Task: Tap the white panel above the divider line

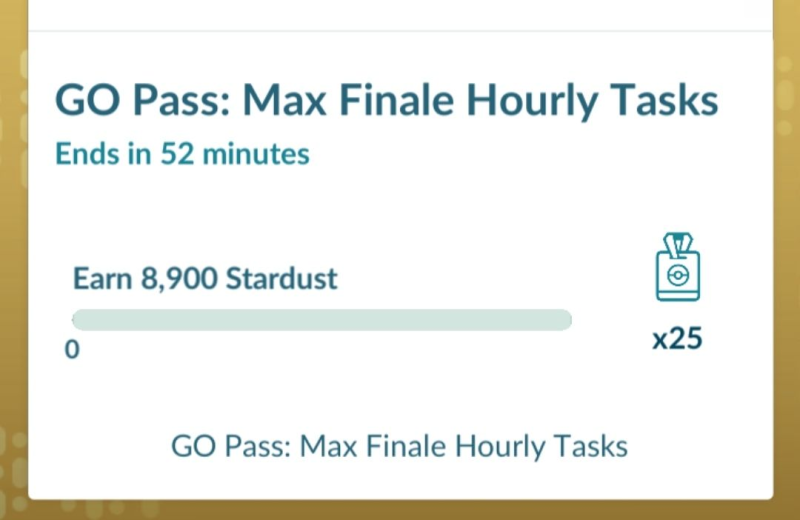Action: point(400,14)
